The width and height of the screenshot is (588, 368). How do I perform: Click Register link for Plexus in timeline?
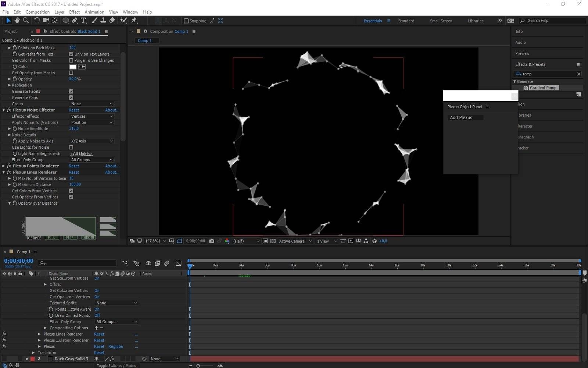tap(116, 347)
